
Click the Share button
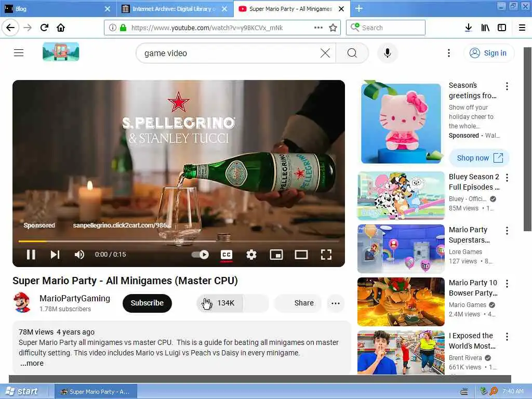point(298,303)
